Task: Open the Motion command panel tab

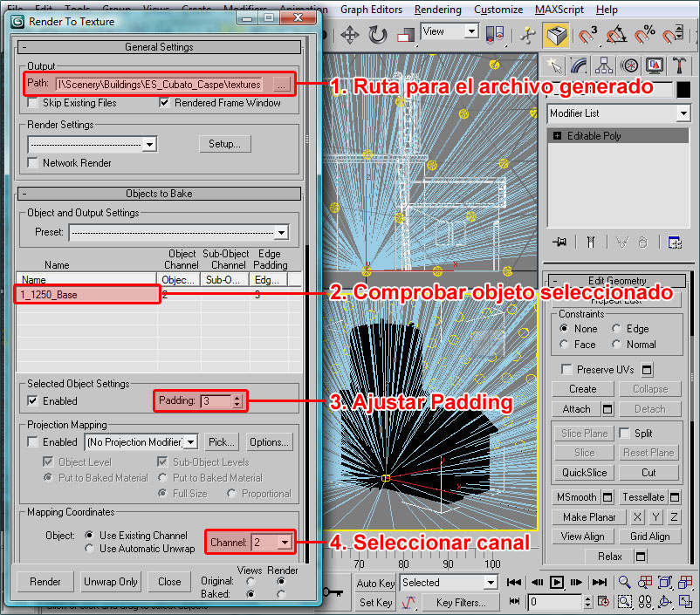Action: coord(630,65)
